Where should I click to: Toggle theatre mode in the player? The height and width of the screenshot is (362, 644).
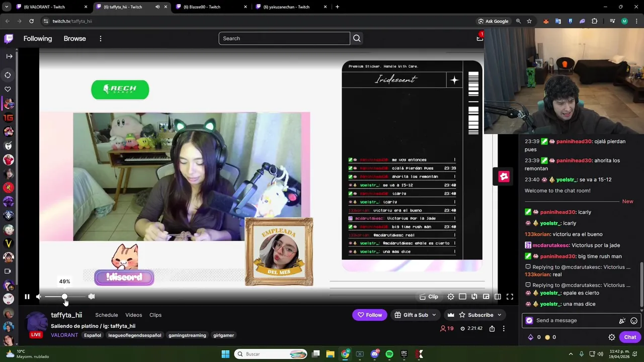click(x=498, y=297)
